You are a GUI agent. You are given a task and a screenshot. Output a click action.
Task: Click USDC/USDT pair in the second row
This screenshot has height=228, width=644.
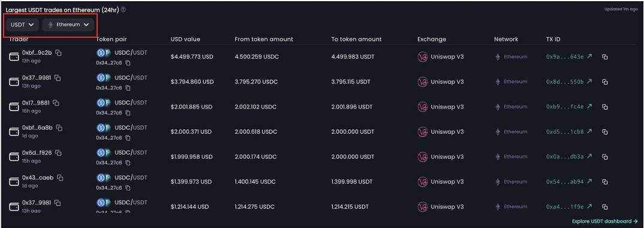tap(131, 77)
